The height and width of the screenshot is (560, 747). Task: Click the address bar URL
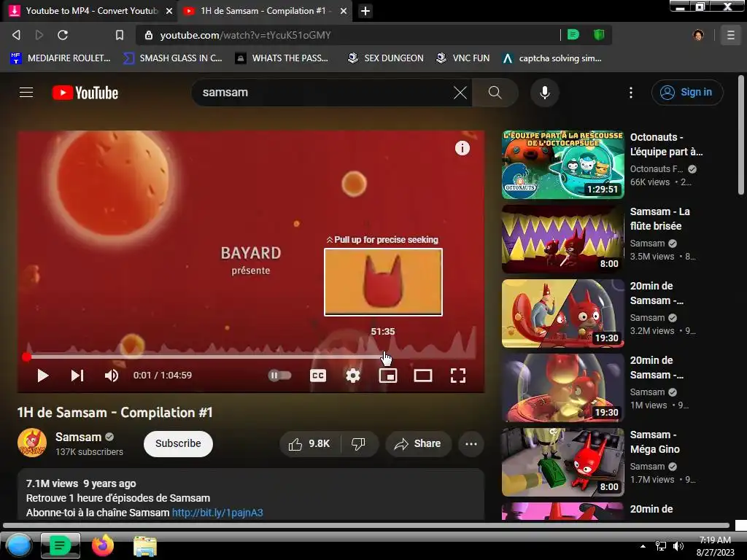[x=245, y=35]
